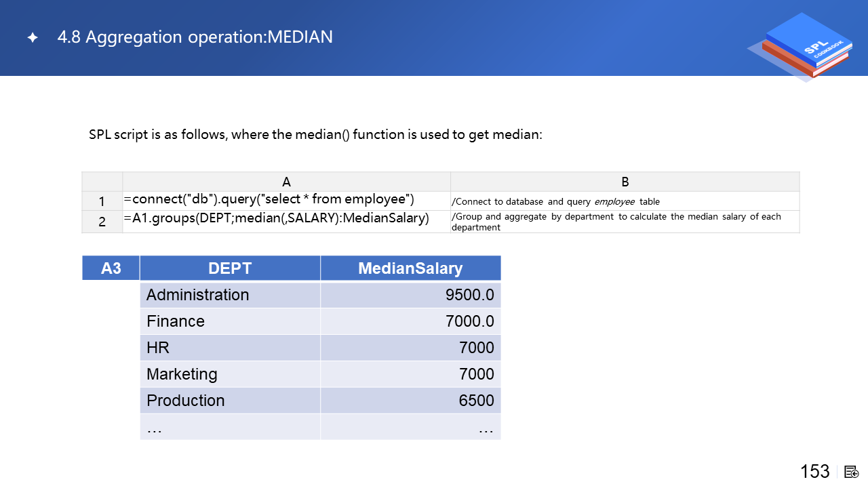
Task: Click the intro sentence about the median() function
Action: pos(315,134)
